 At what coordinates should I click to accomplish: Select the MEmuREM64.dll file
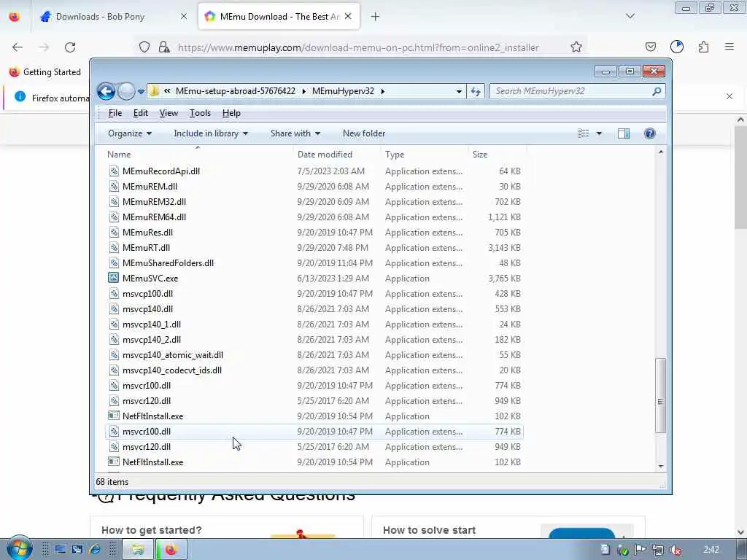314,217
